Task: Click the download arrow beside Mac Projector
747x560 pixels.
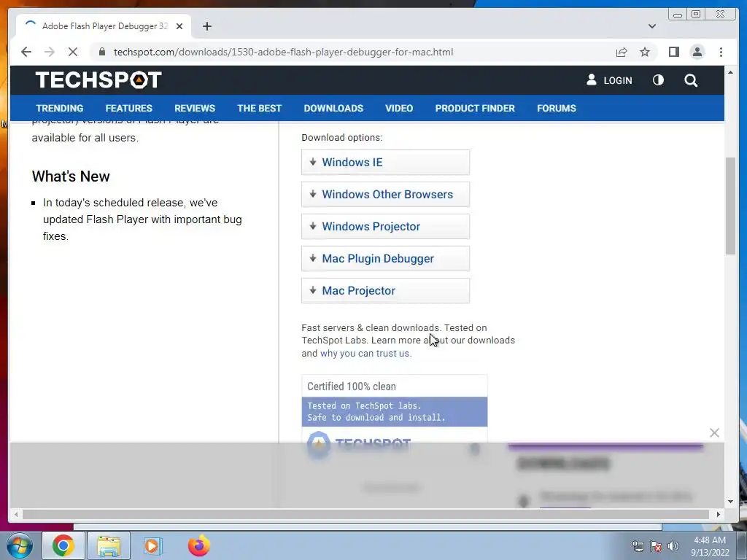Action: [312, 290]
